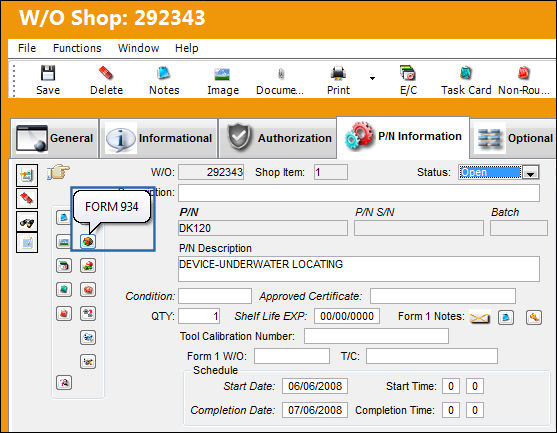This screenshot has width=557, height=433.
Task: Click the pointing hand icon
Action: point(58,172)
